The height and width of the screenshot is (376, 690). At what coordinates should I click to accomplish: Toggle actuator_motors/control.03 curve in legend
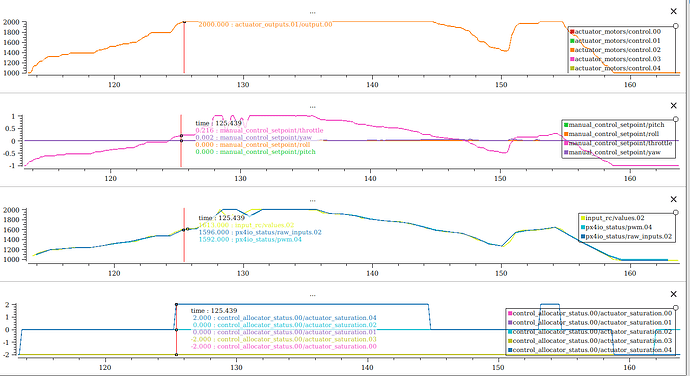pos(615,59)
